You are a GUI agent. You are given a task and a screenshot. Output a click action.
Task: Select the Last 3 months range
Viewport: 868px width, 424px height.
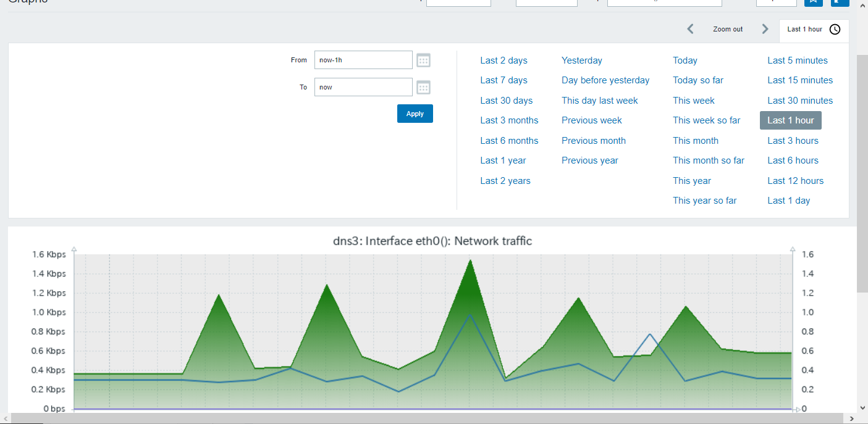point(509,120)
